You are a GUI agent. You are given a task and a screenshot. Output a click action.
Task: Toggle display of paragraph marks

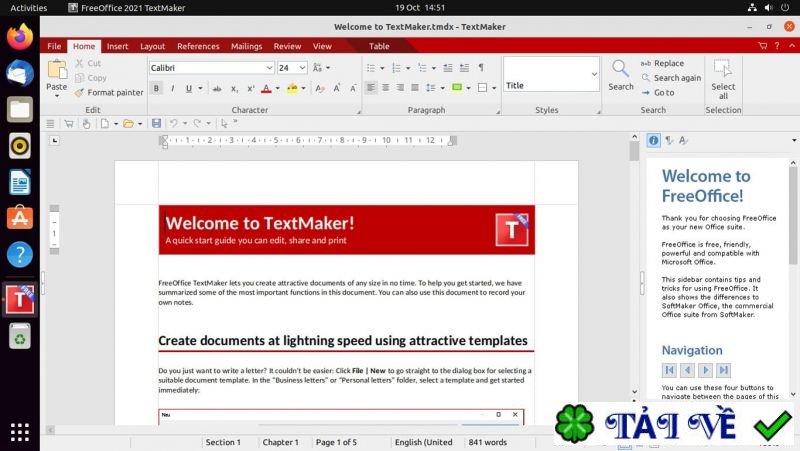[480, 68]
